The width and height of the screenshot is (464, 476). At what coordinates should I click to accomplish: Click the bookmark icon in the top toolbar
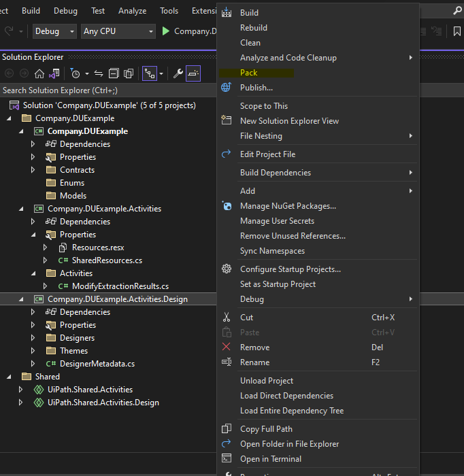pyautogui.click(x=457, y=31)
